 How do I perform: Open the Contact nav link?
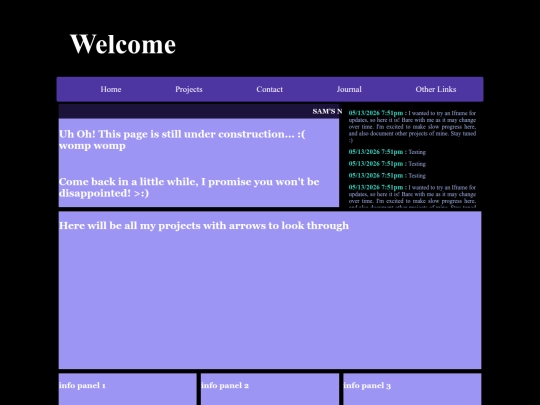point(269,90)
